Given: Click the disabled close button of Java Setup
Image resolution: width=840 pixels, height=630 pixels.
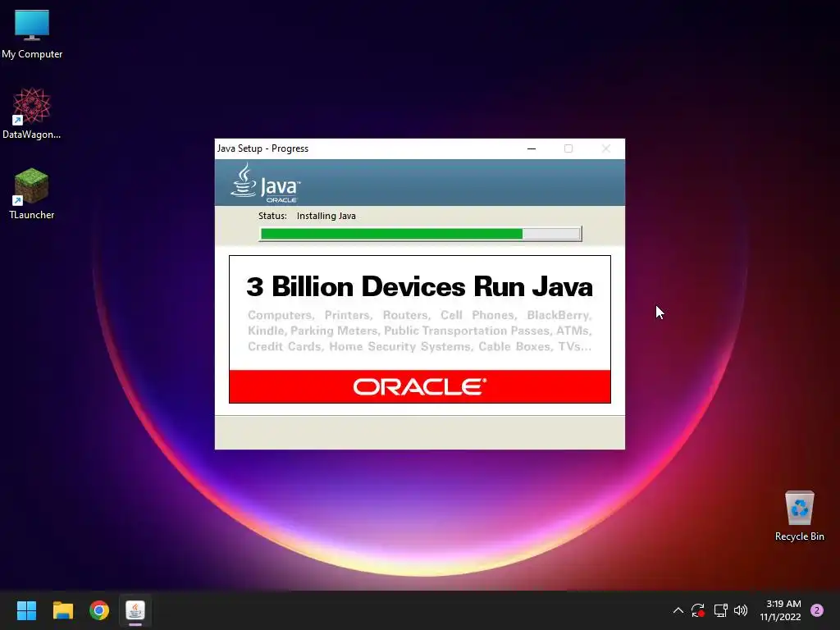Looking at the screenshot, I should click(606, 148).
